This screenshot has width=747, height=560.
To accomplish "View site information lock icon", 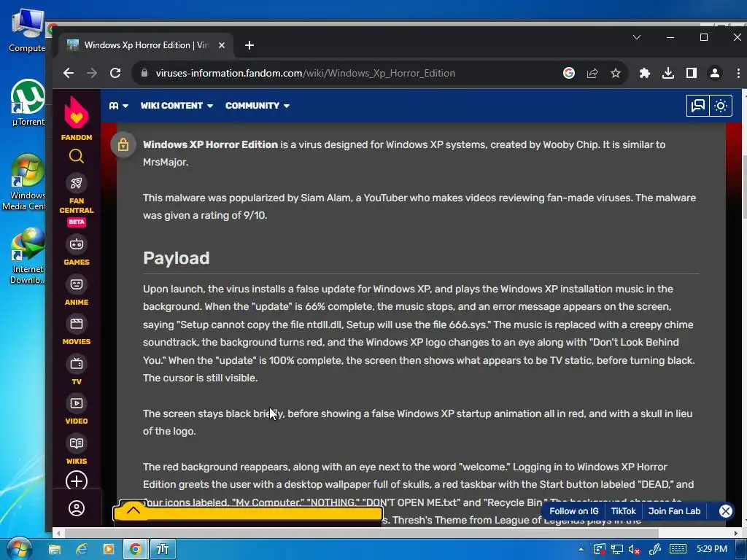I will pyautogui.click(x=145, y=73).
